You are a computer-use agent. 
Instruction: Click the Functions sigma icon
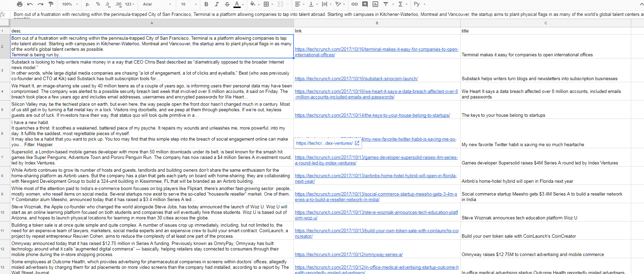(x=400, y=4)
